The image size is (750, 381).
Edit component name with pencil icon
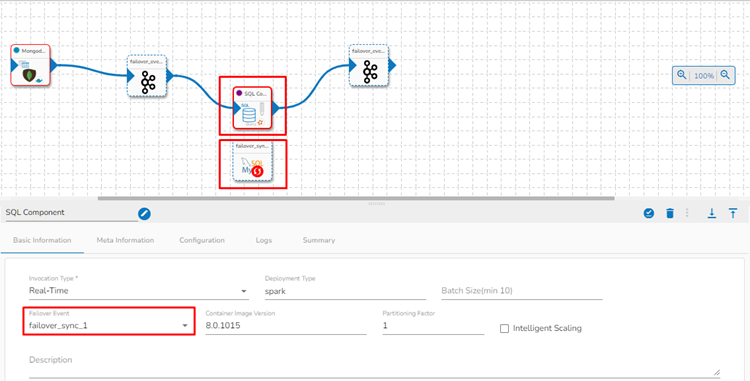click(144, 214)
